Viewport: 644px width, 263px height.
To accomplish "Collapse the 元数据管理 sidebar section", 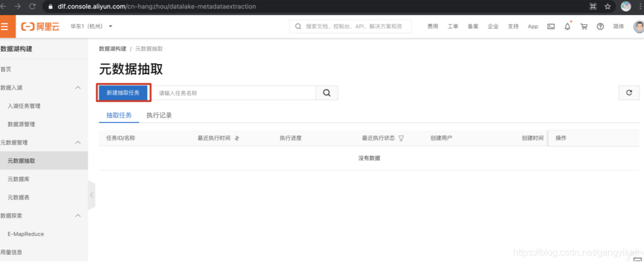I will (x=78, y=142).
